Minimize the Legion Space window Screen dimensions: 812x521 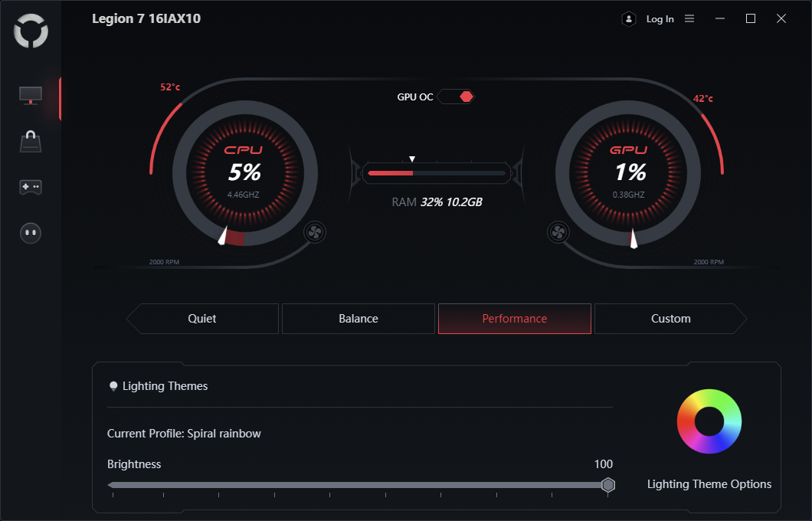click(x=720, y=18)
